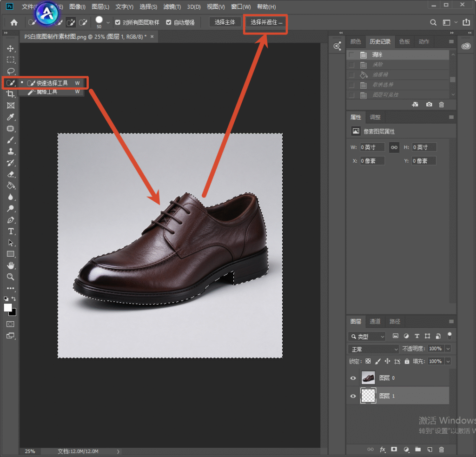
Task: Toggle Quick Mask mode icon
Action: pos(11,324)
